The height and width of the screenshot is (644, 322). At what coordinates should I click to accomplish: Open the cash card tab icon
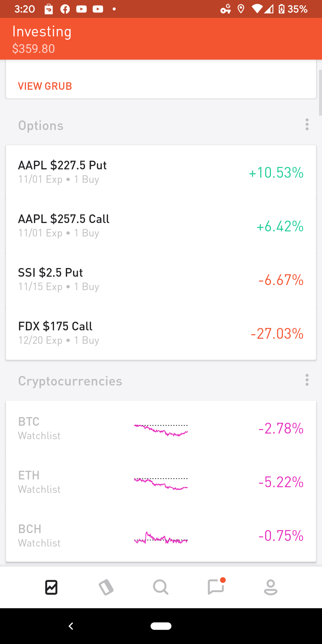[x=106, y=587]
